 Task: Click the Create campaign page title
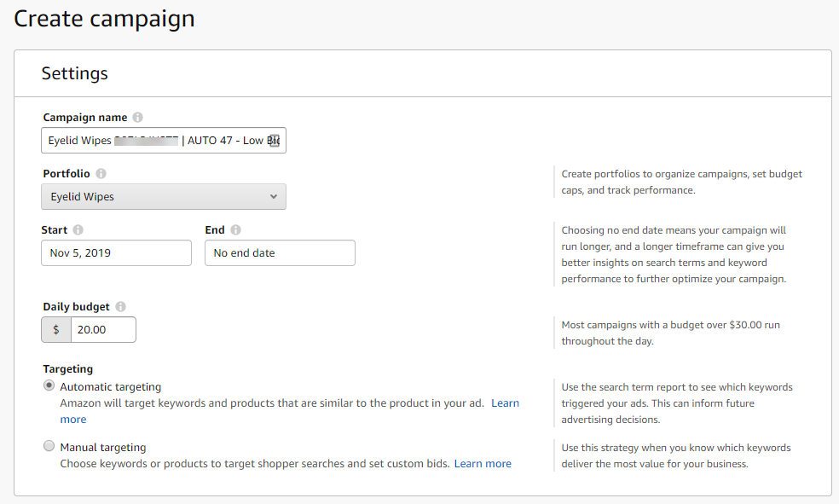tap(105, 19)
